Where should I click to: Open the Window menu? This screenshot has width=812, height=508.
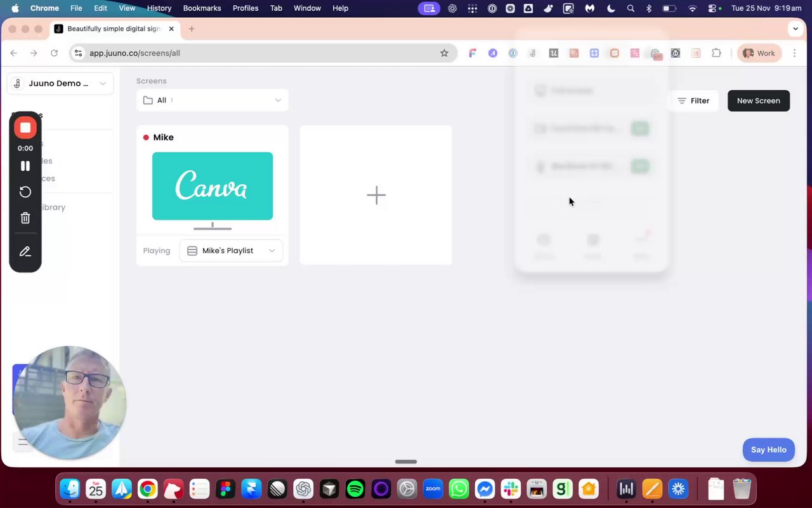pyautogui.click(x=307, y=8)
